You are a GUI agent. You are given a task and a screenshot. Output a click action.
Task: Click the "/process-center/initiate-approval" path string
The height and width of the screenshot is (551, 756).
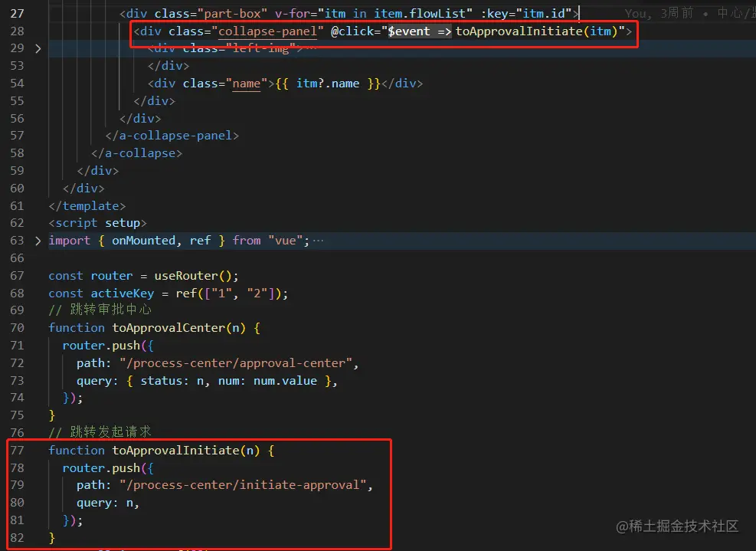pyautogui.click(x=243, y=485)
